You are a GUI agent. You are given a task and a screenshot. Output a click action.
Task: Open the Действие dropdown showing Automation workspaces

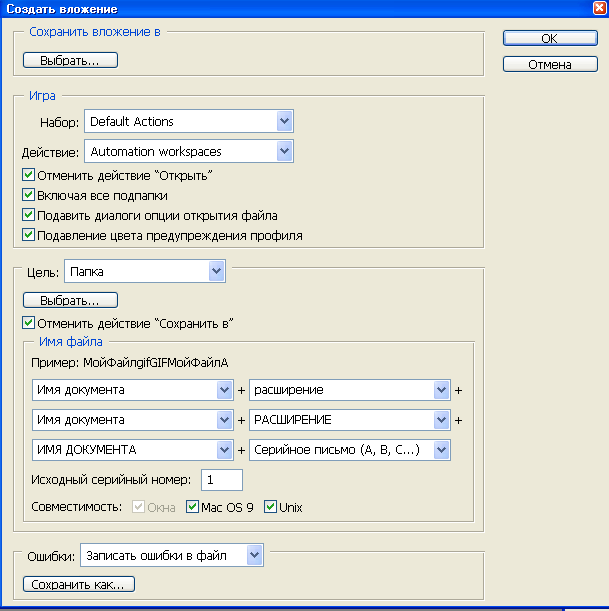pyautogui.click(x=189, y=151)
